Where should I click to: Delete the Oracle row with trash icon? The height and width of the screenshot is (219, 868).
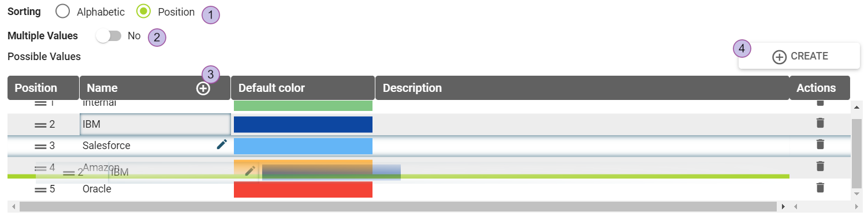[x=819, y=187]
